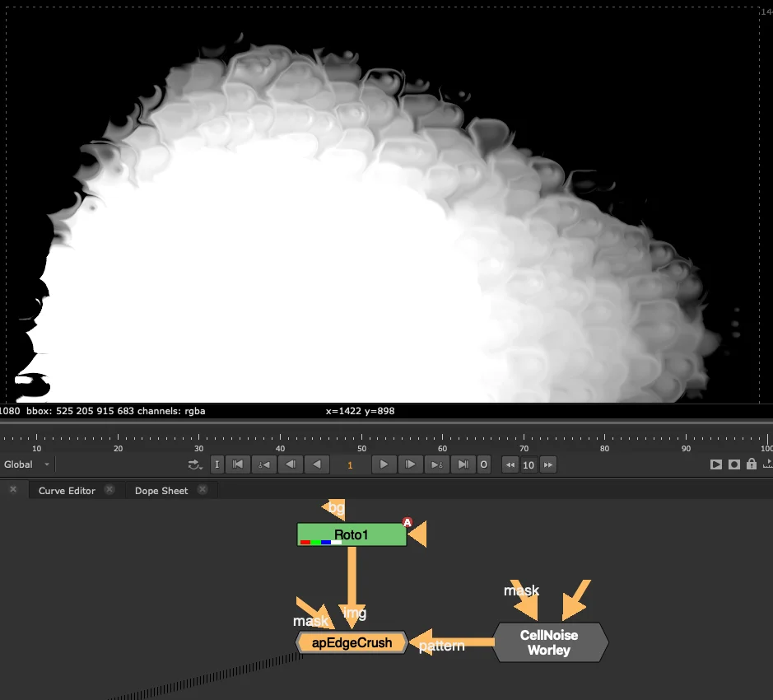
Task: Jump to first frame using skip-to-start icon
Action: (237, 464)
